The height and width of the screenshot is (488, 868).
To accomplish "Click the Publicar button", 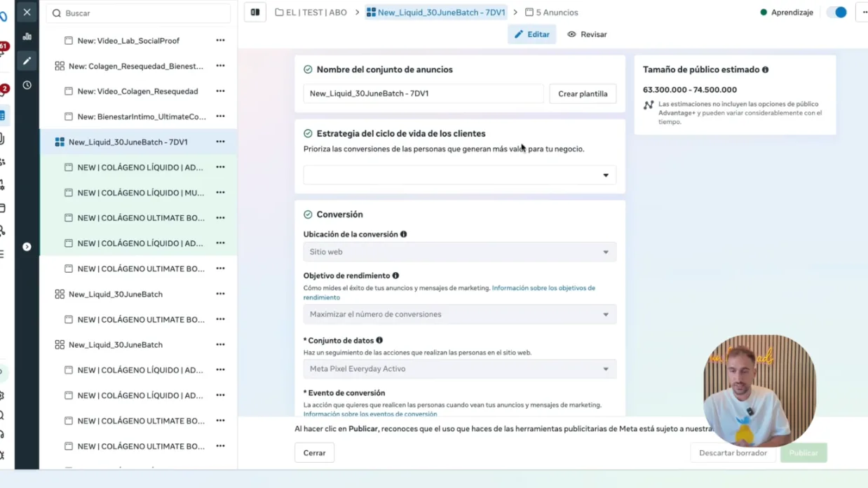I will point(803,453).
